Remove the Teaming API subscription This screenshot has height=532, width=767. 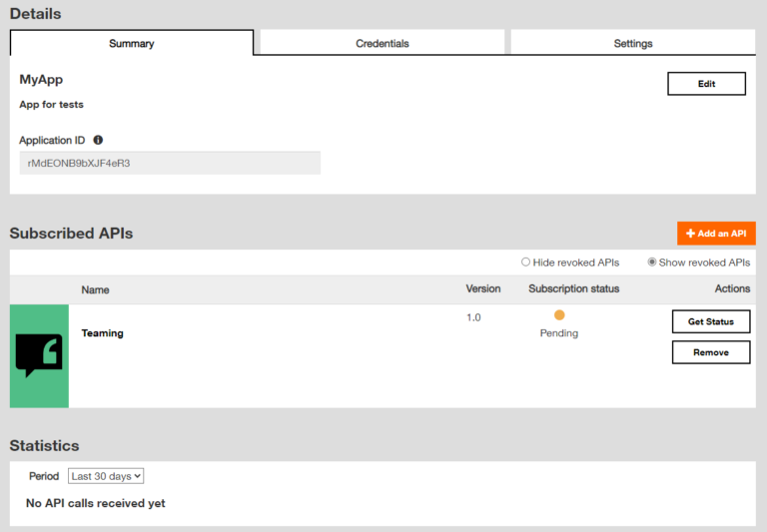coord(710,352)
